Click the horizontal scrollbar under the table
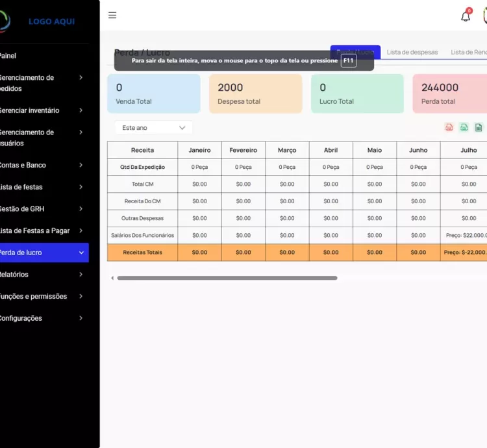 point(227,278)
